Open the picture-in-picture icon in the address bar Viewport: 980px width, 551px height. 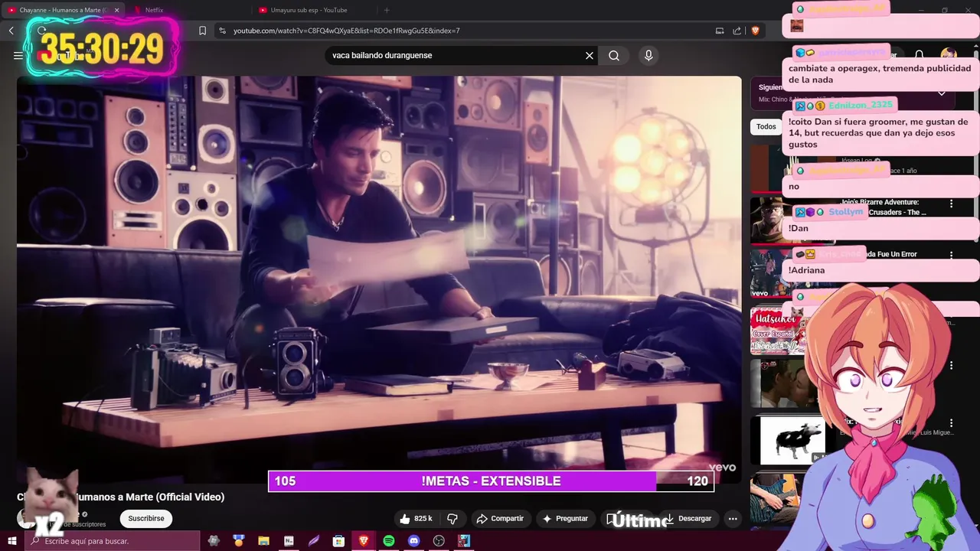click(x=720, y=31)
